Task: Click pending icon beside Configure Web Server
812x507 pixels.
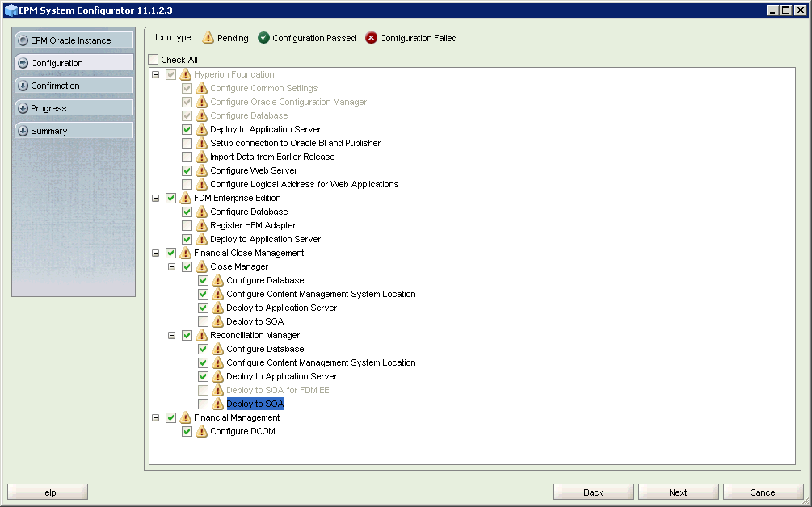Action: point(201,170)
